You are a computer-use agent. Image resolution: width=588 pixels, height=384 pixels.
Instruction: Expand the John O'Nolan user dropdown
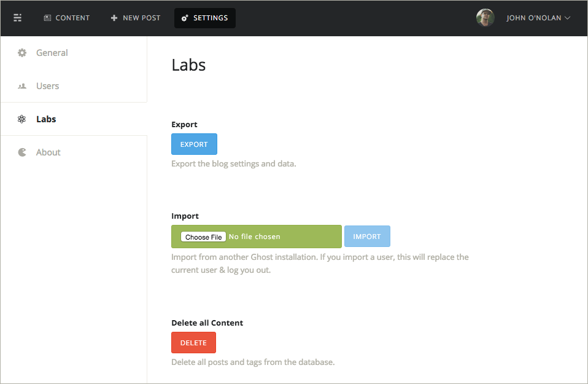click(x=568, y=18)
